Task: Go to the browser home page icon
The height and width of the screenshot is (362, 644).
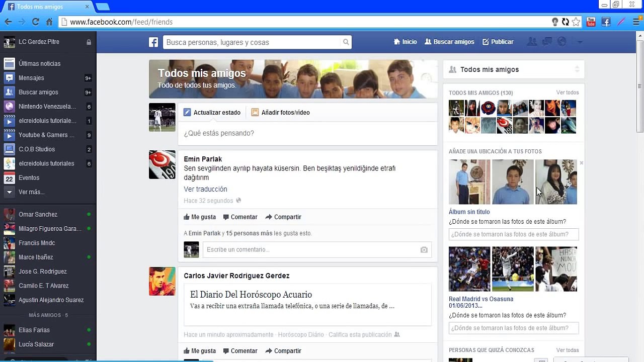Action: tap(49, 22)
